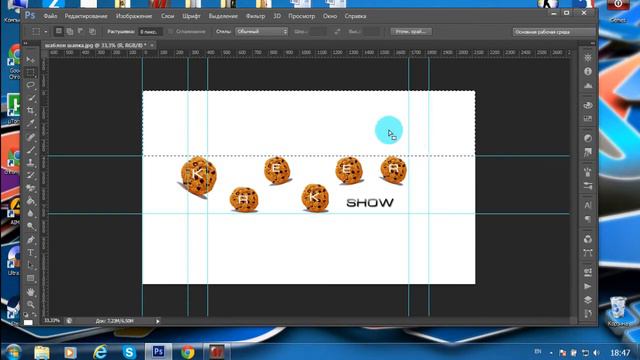
Task: Open the Layers panel icon
Action: (588, 300)
